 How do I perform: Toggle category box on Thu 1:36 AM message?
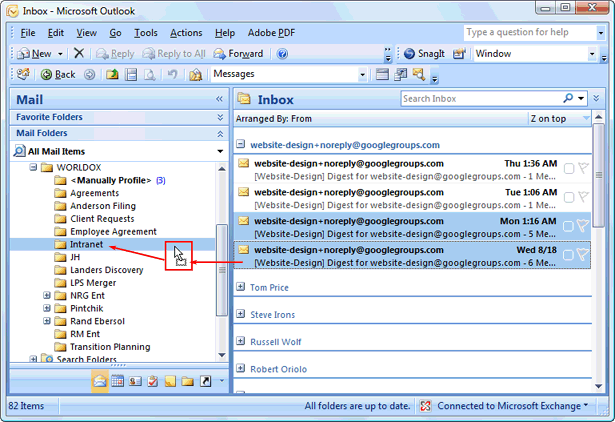[x=569, y=169]
